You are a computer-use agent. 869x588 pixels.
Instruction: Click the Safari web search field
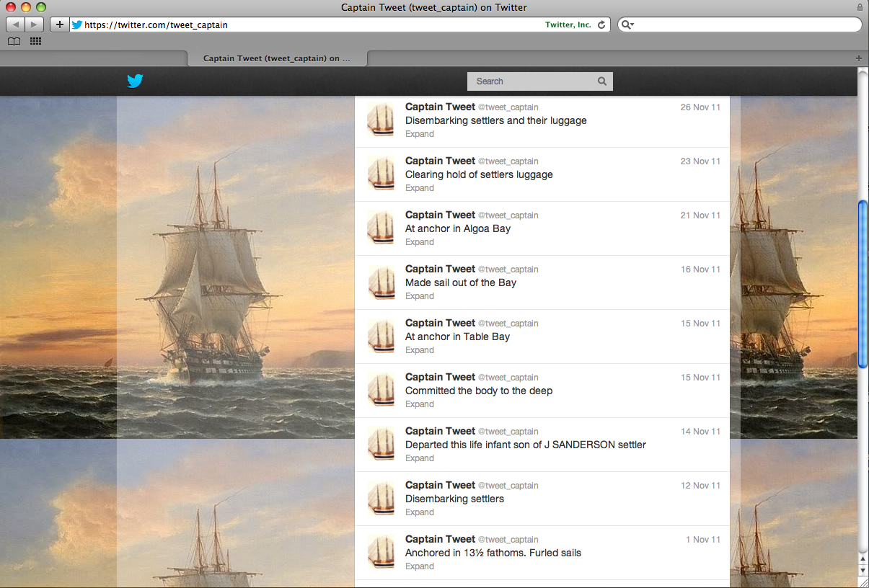click(739, 24)
